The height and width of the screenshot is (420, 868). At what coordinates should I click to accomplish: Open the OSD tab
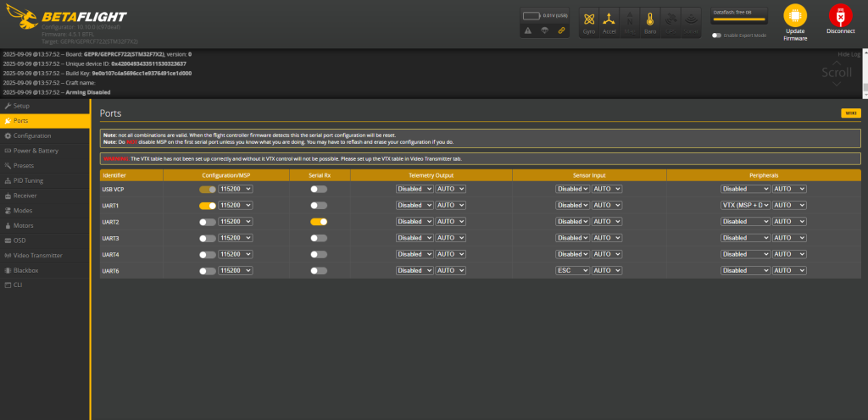(x=45, y=240)
